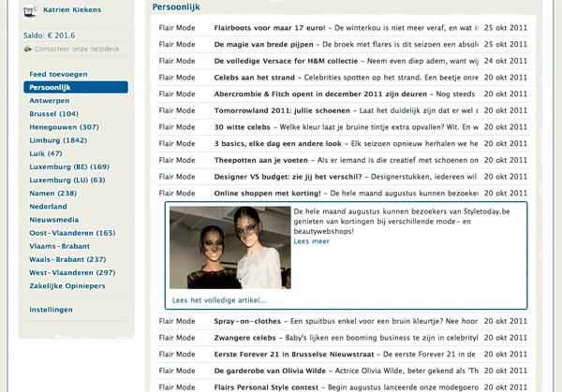Open Zakelijke Opiniepers feed
This screenshot has height=392, width=562.
(x=67, y=286)
